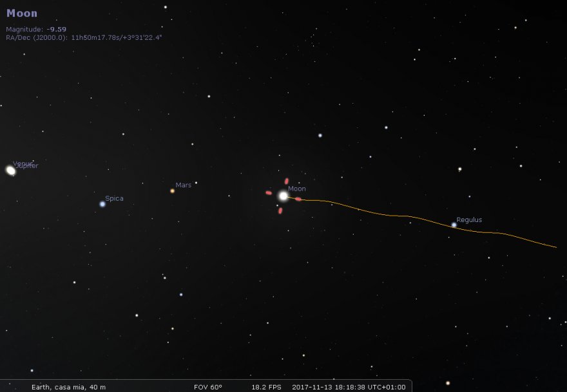Click the red selection marker left of Moon
Viewport: 567px width, 392px height.
269,192
